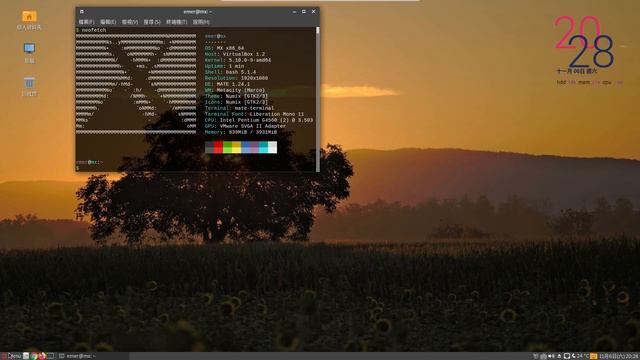The height and width of the screenshot is (360, 640).
Task: Click the orange tray icon before the clock
Action: 594,356
